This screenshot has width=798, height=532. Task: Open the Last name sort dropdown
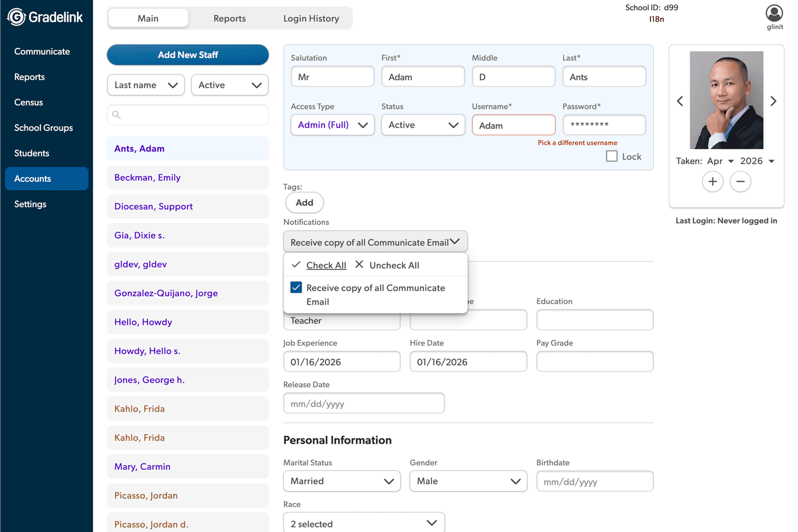[x=146, y=85]
